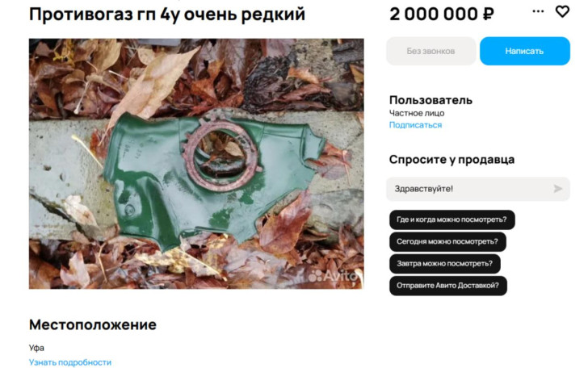588x368 pixels.
Task: Click the Avito watermark on photo
Action: (x=334, y=276)
